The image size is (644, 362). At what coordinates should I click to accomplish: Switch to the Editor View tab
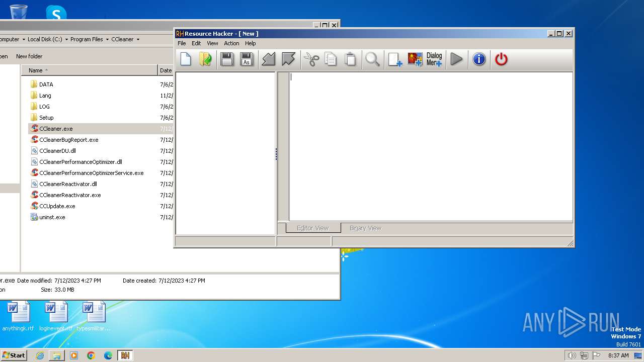[313, 228]
